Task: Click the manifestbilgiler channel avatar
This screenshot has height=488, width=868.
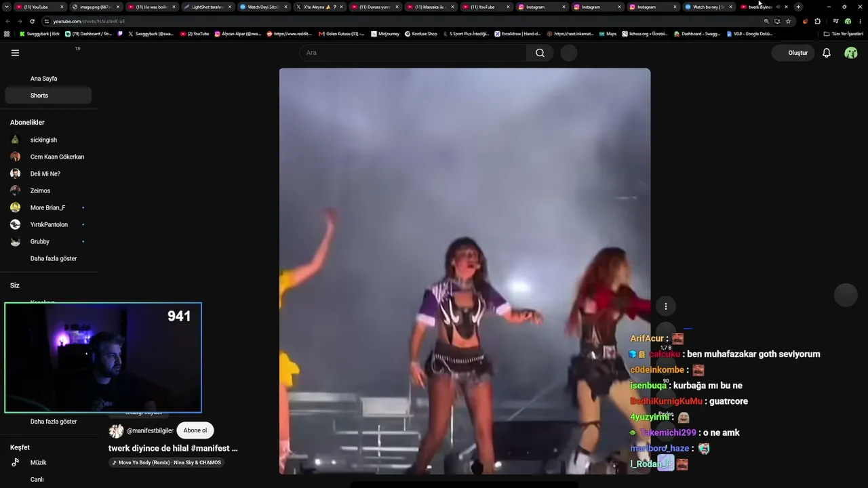Action: pos(116,431)
